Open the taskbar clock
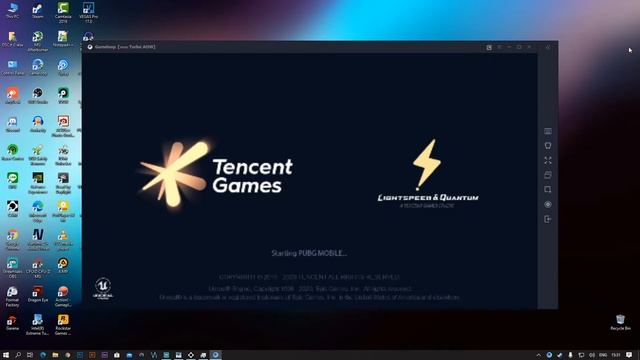This screenshot has width=640, height=360. (x=616, y=355)
